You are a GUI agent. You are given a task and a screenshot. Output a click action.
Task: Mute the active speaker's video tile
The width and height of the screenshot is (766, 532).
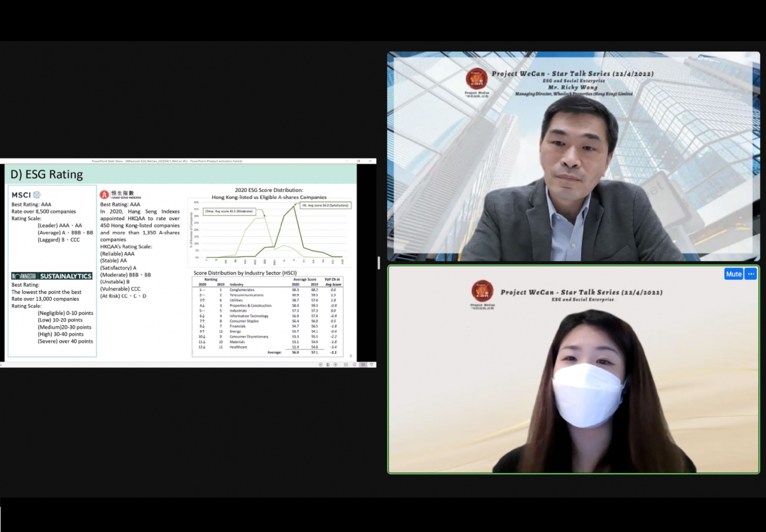coord(734,274)
